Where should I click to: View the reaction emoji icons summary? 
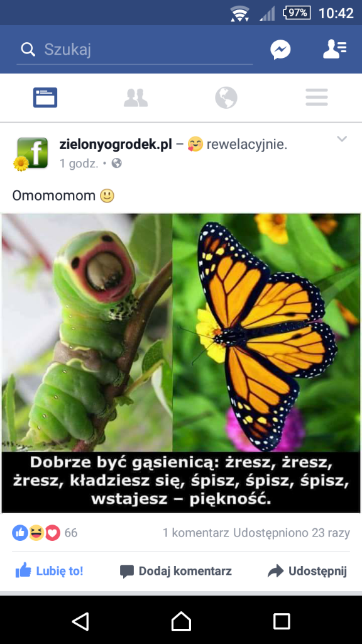36,533
